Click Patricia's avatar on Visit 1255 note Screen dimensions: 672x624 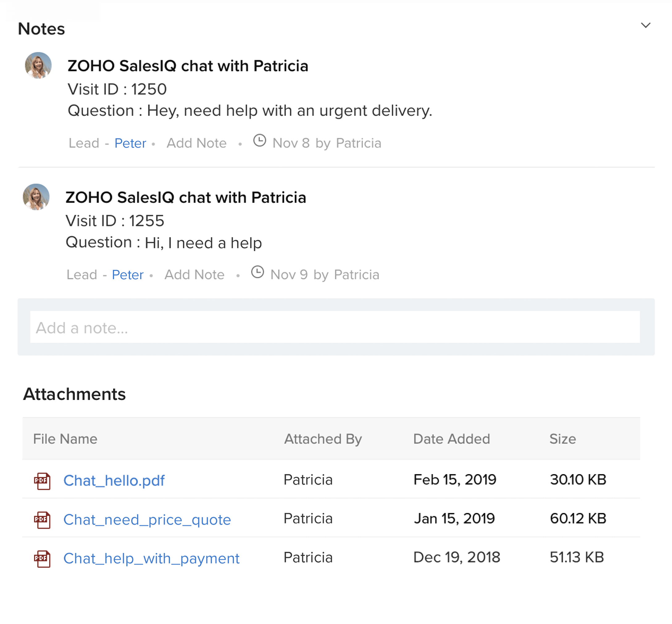click(x=36, y=197)
